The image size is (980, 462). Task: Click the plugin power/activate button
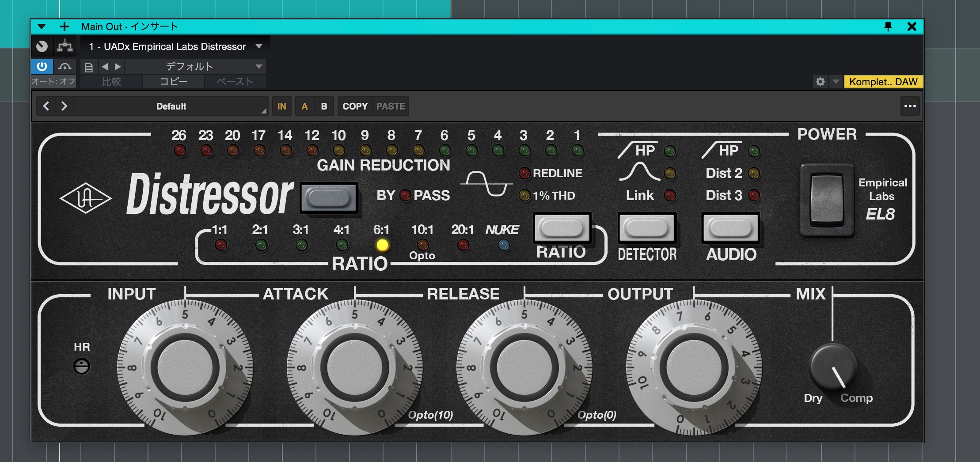(42, 67)
